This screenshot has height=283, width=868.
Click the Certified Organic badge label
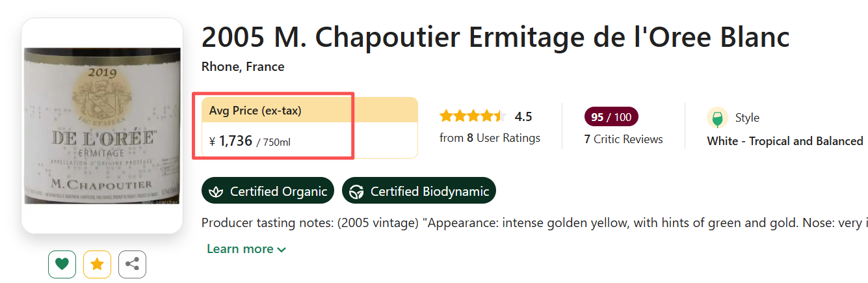[x=278, y=191]
